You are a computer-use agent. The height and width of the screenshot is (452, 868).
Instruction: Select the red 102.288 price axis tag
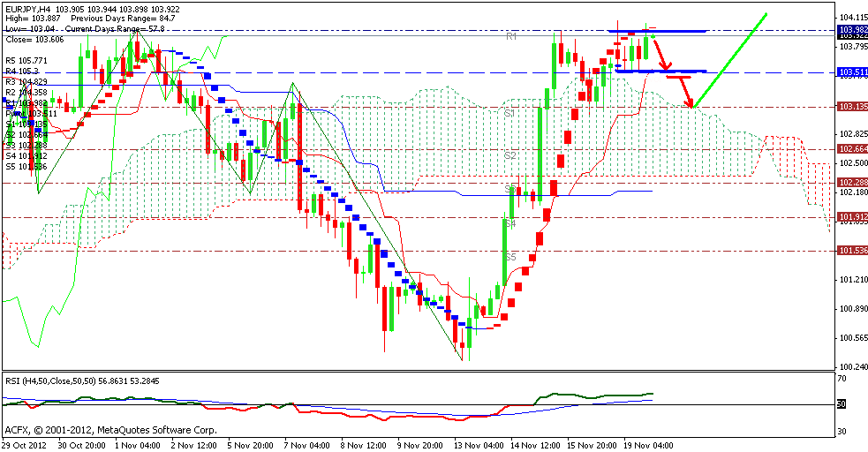point(853,183)
